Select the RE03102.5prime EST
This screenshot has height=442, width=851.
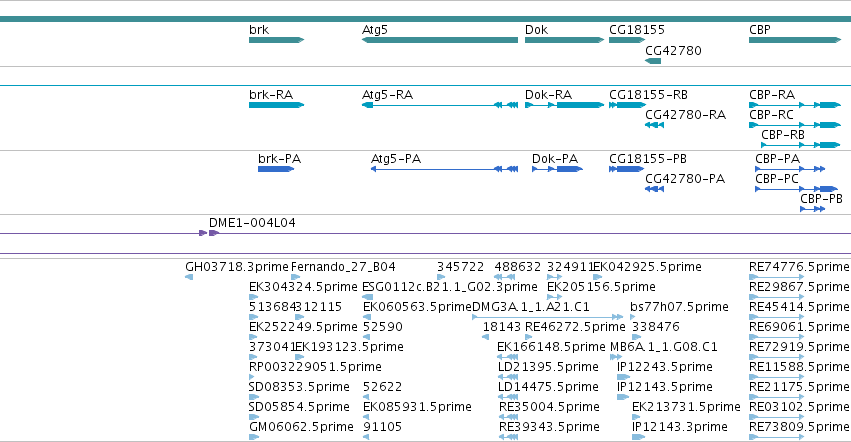776,418
